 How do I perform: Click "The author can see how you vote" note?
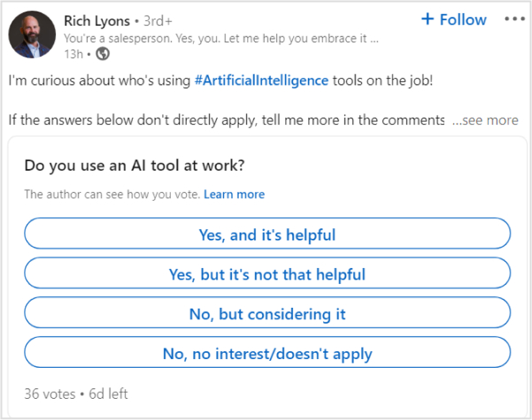coord(112,194)
